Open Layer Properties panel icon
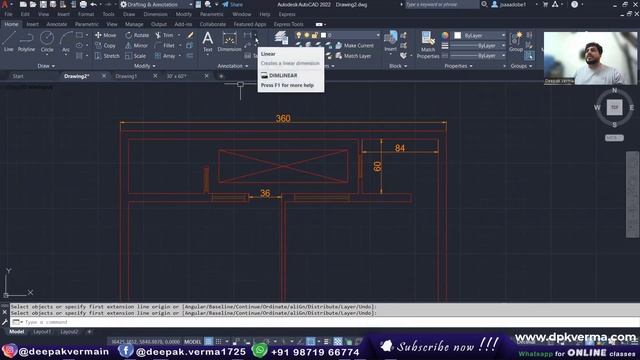640x360 pixels. click(281, 38)
